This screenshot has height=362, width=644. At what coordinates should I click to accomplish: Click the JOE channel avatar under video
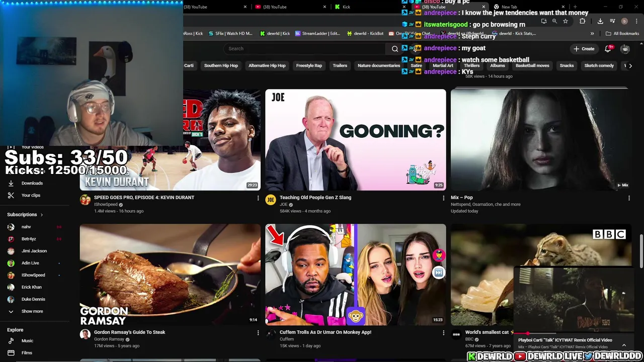click(271, 200)
